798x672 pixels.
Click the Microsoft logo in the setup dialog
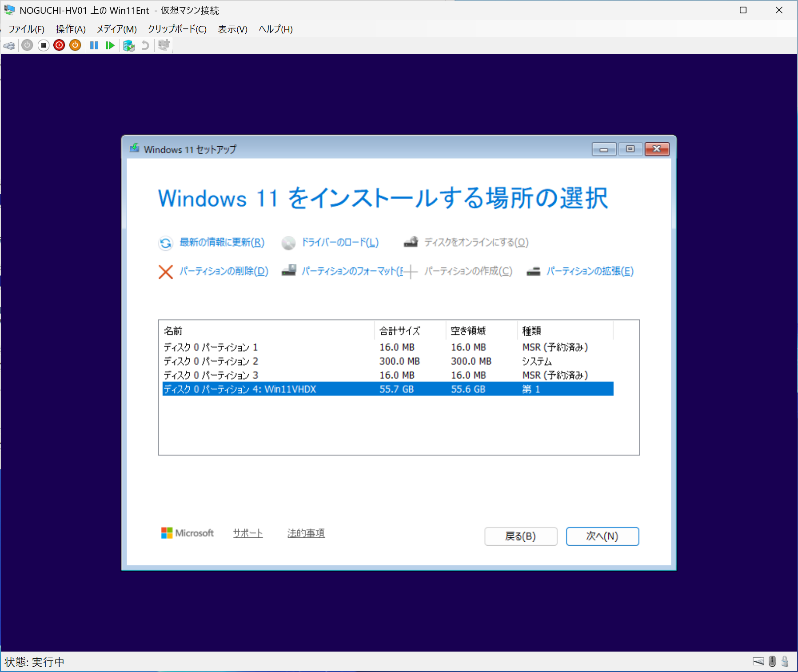point(187,533)
